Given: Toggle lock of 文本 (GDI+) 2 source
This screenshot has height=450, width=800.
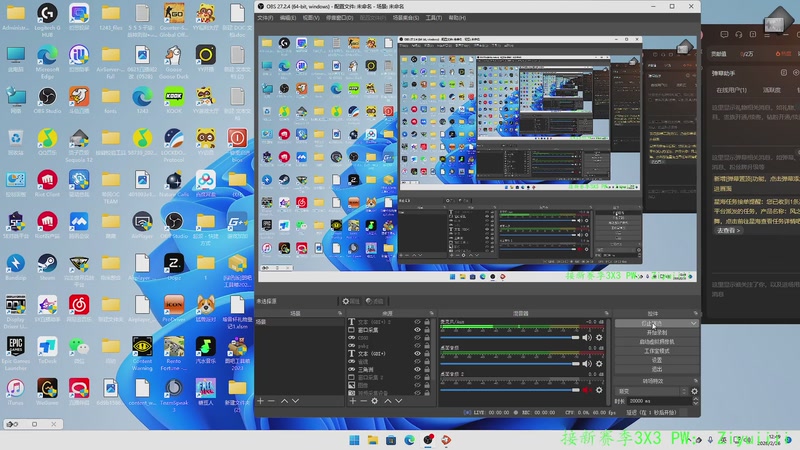Looking at the screenshot, I should 427,322.
